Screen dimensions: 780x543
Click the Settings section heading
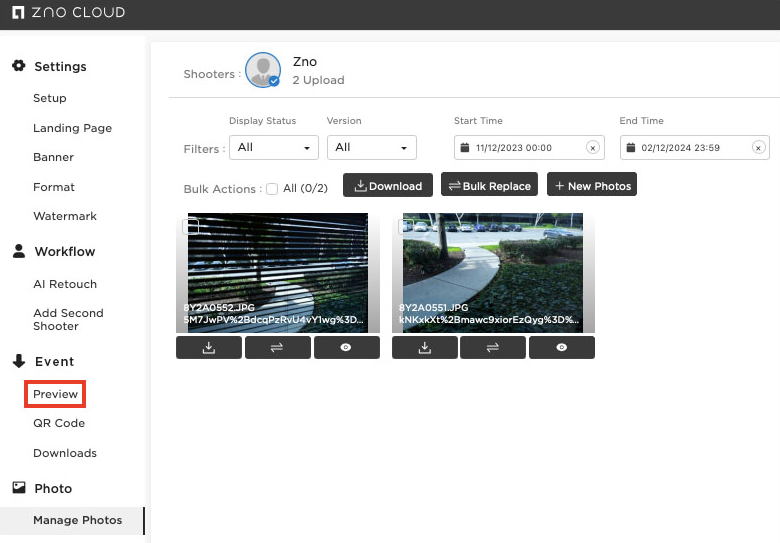60,66
